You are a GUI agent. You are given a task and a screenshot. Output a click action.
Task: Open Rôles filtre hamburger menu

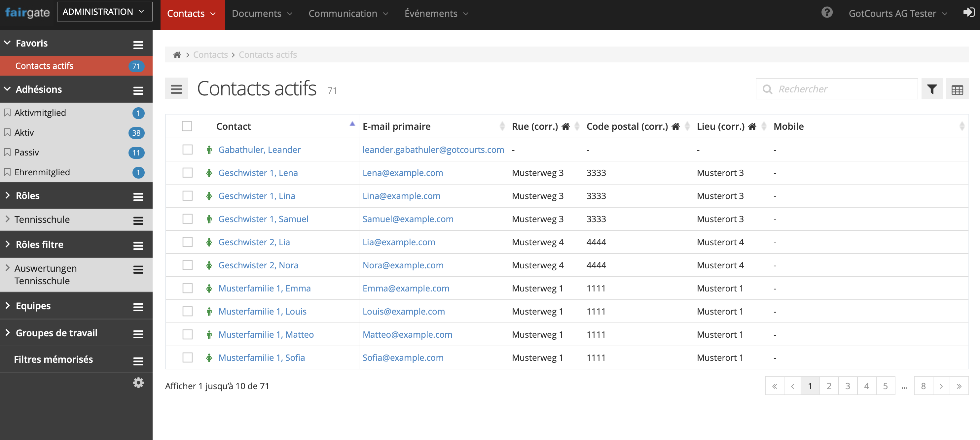(x=138, y=246)
